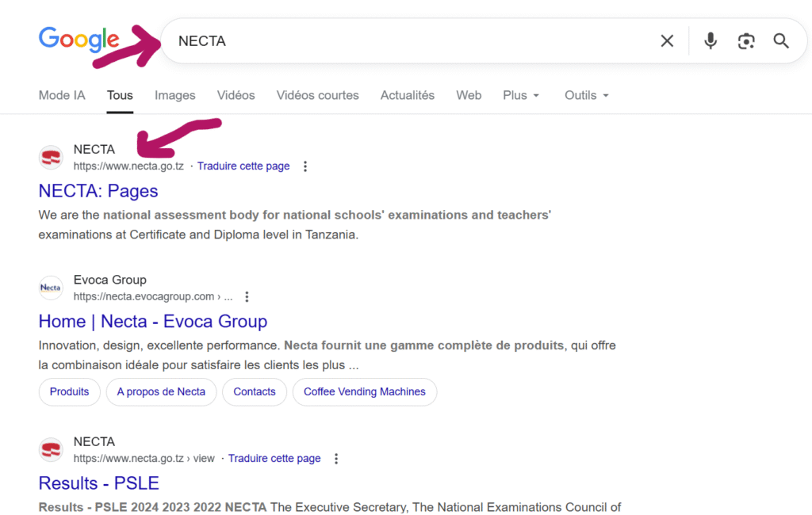This screenshot has width=812, height=515.
Task: Click the Evoca Group Necta favicon
Action: pos(51,288)
